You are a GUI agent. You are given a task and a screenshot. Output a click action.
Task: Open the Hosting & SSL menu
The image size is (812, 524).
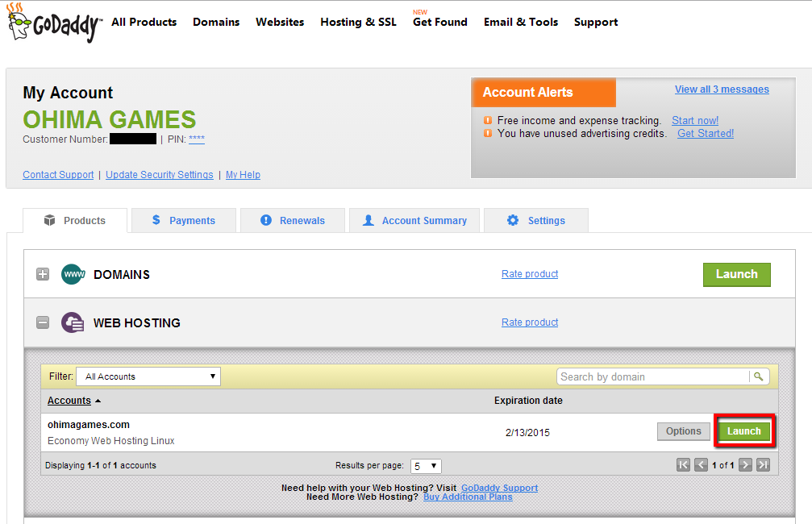pos(358,23)
